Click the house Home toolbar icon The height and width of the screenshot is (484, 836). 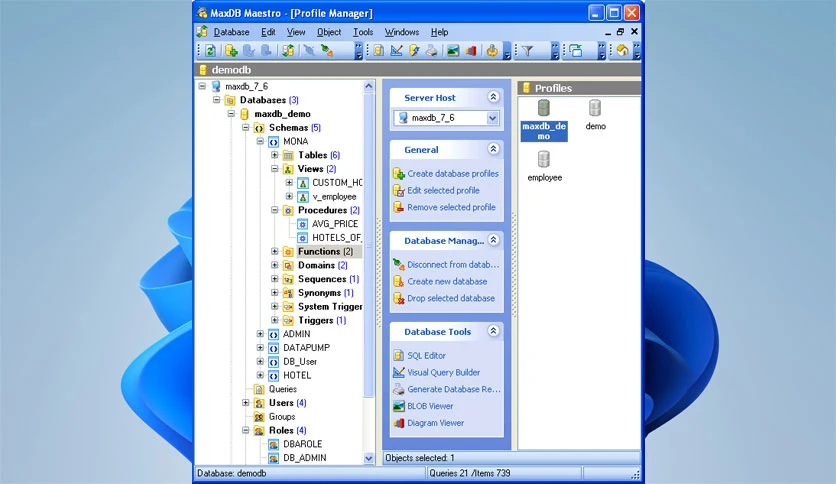[622, 51]
